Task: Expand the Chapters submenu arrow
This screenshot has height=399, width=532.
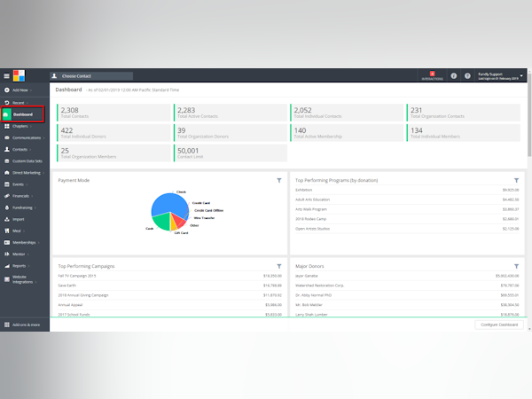Action: click(31, 126)
